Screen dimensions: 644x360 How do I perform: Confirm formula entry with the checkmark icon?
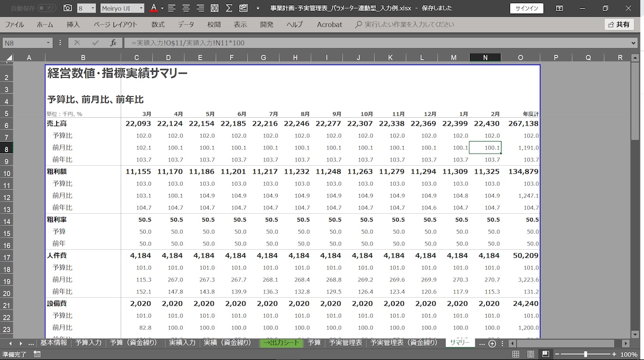[x=95, y=43]
